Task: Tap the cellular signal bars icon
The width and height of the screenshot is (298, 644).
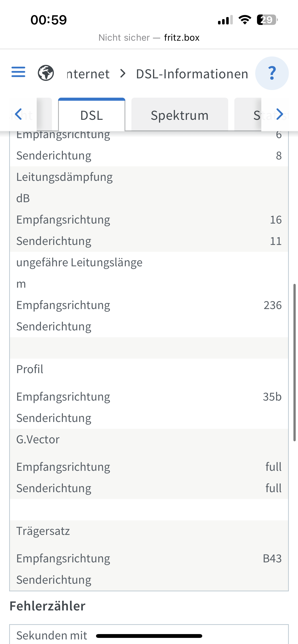Action: click(x=225, y=20)
